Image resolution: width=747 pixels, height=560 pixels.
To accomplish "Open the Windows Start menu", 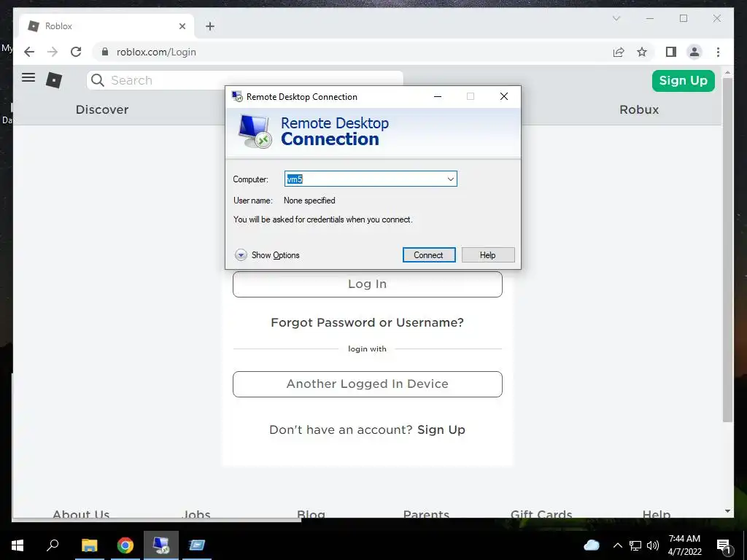I will (18, 545).
